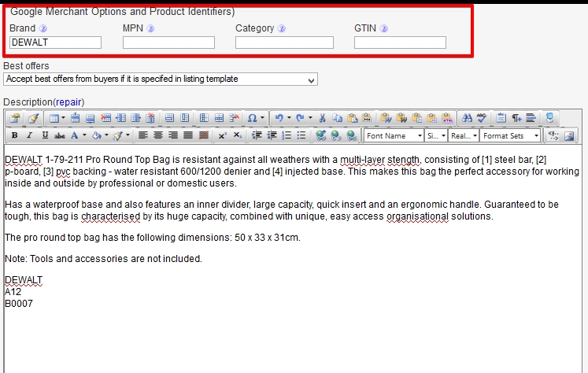The width and height of the screenshot is (588, 373).
Task: Click 'Note: Tools and accessories are not included.'
Action: click(103, 259)
